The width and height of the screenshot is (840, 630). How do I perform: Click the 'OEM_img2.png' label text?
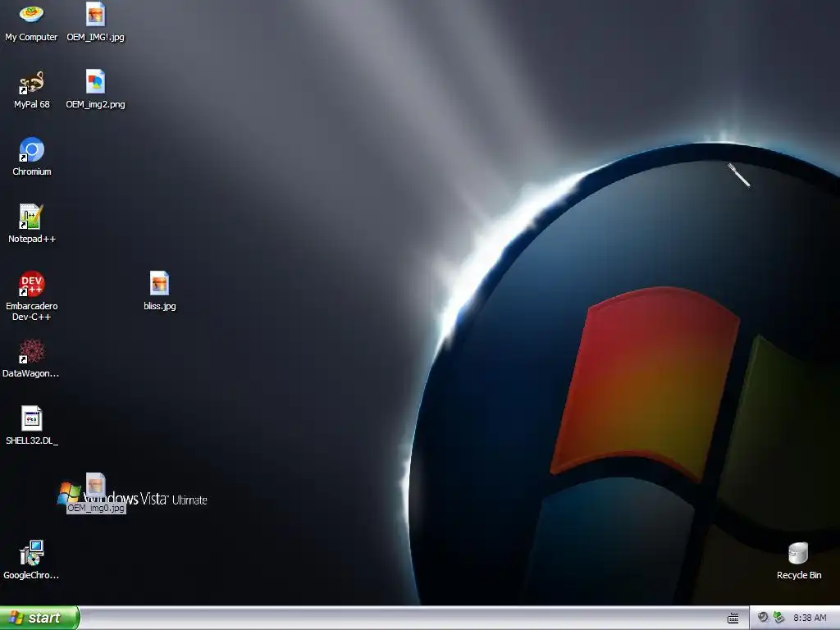95,104
